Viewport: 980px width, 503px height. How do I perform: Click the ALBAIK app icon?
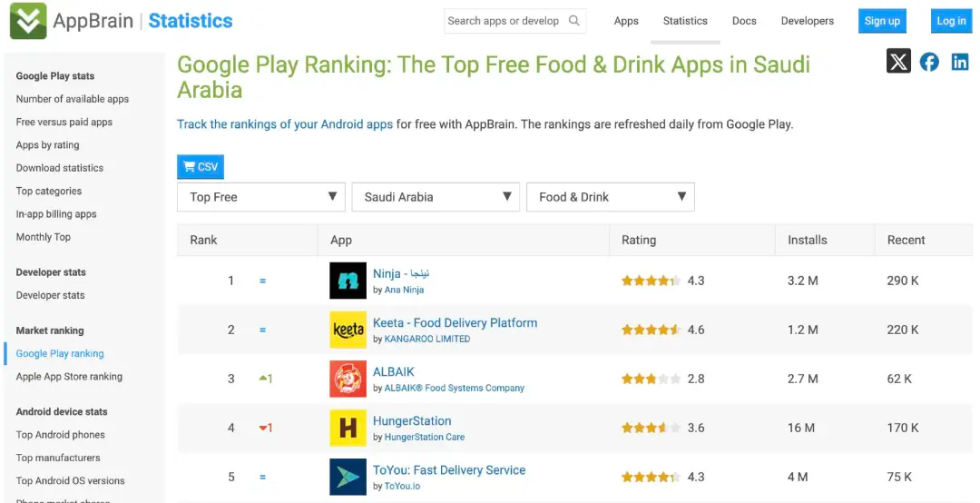(x=348, y=380)
